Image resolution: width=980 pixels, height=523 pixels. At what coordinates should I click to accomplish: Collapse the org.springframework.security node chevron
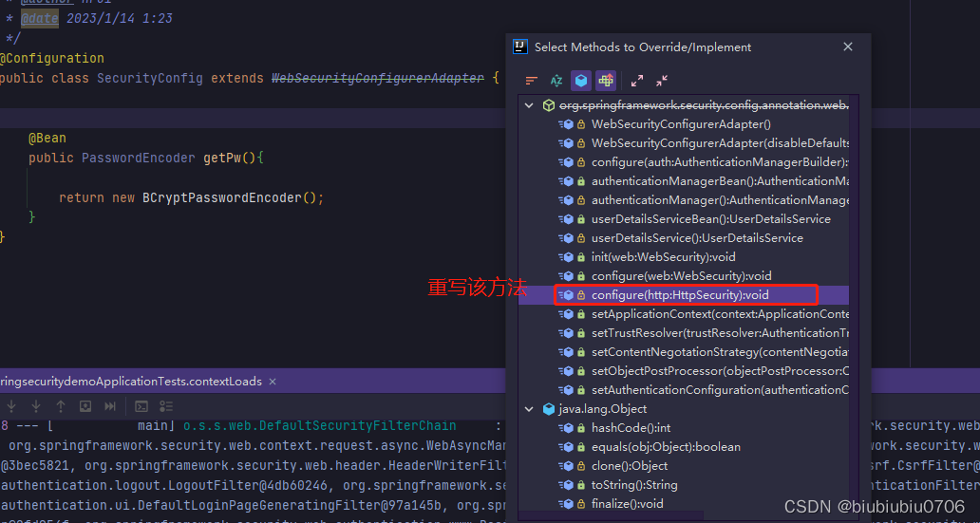point(529,105)
